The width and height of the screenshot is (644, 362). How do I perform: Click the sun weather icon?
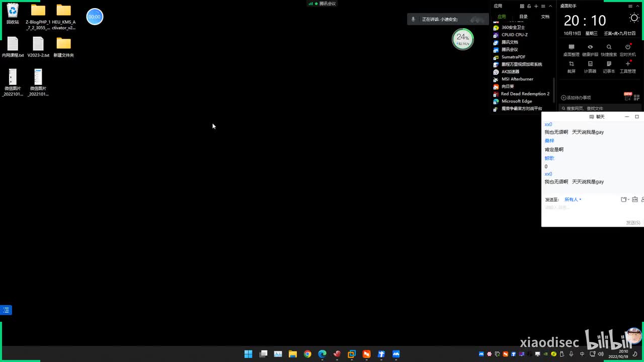[634, 18]
